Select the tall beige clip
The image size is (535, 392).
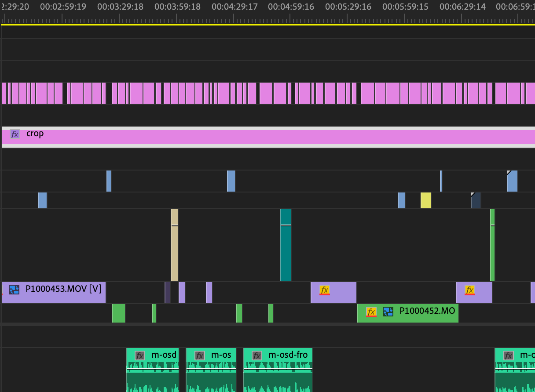[x=174, y=250]
